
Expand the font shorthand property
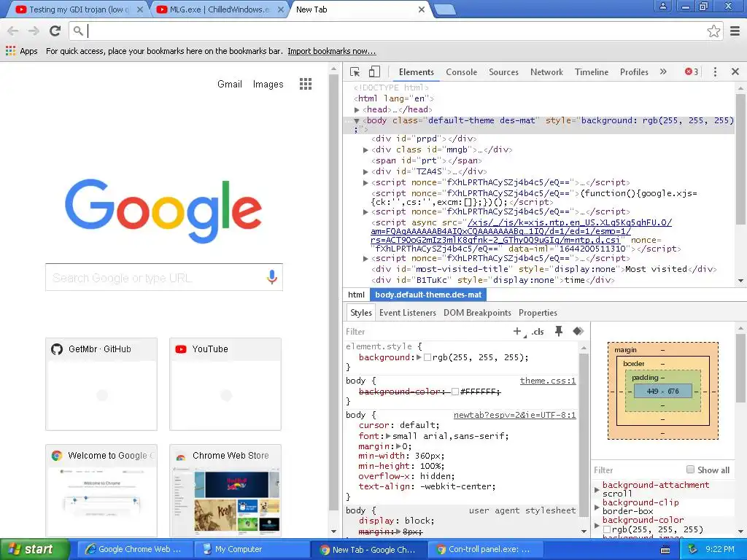tap(388, 436)
